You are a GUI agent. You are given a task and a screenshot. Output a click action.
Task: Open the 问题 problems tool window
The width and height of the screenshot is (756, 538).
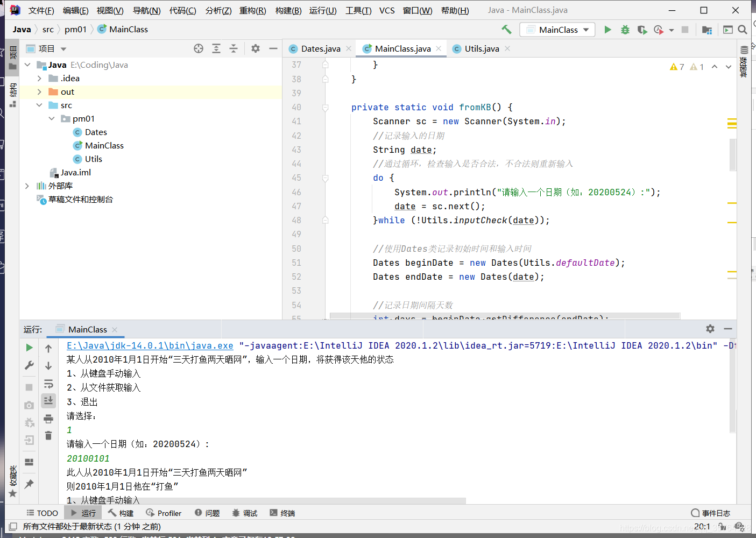pyautogui.click(x=208, y=513)
